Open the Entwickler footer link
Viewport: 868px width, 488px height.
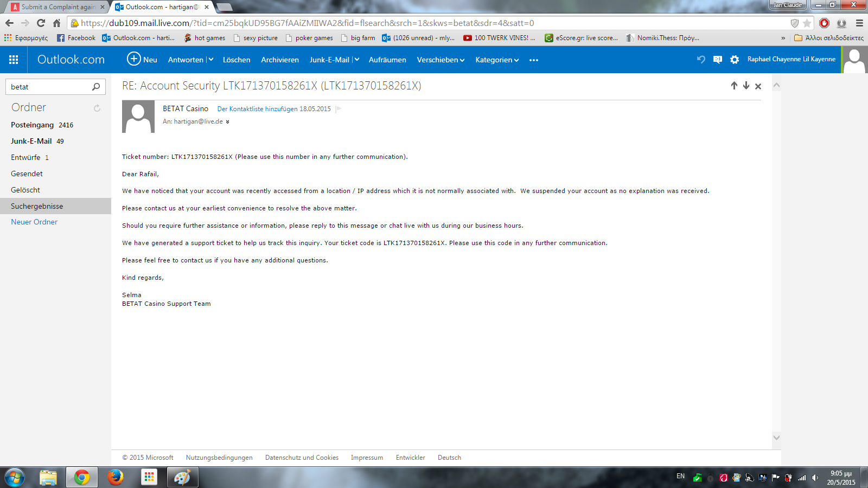[410, 458]
